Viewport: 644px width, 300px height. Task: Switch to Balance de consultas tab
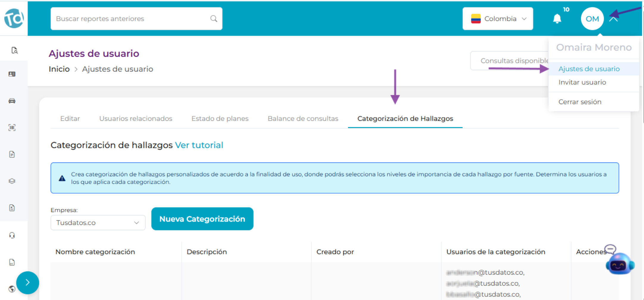click(x=303, y=118)
